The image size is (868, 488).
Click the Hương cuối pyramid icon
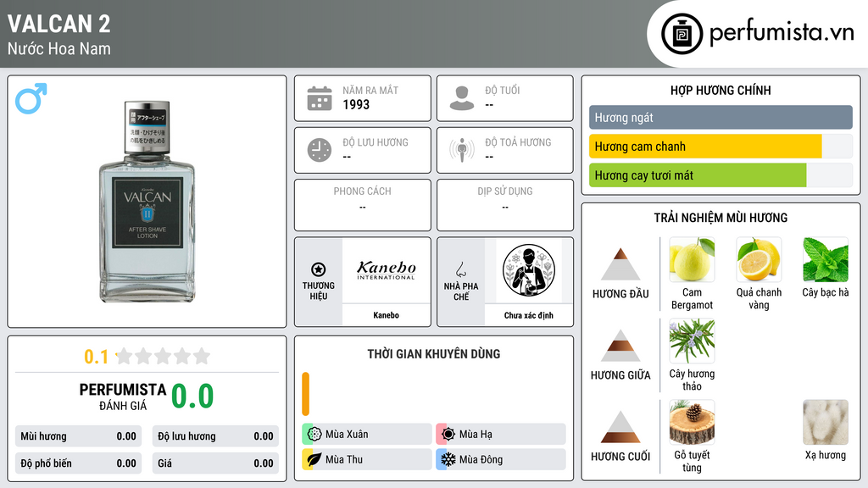click(620, 427)
